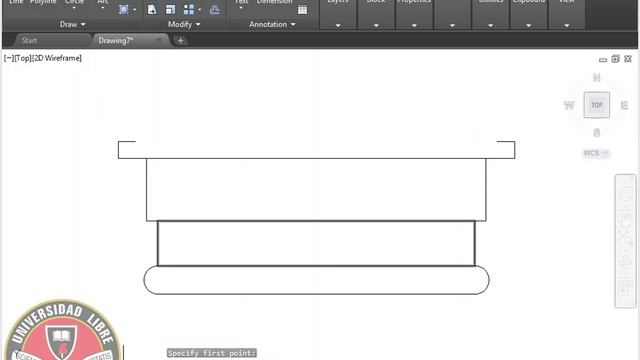640x360 pixels.
Task: Click the S compass direction on ViewCube
Action: coord(597,133)
